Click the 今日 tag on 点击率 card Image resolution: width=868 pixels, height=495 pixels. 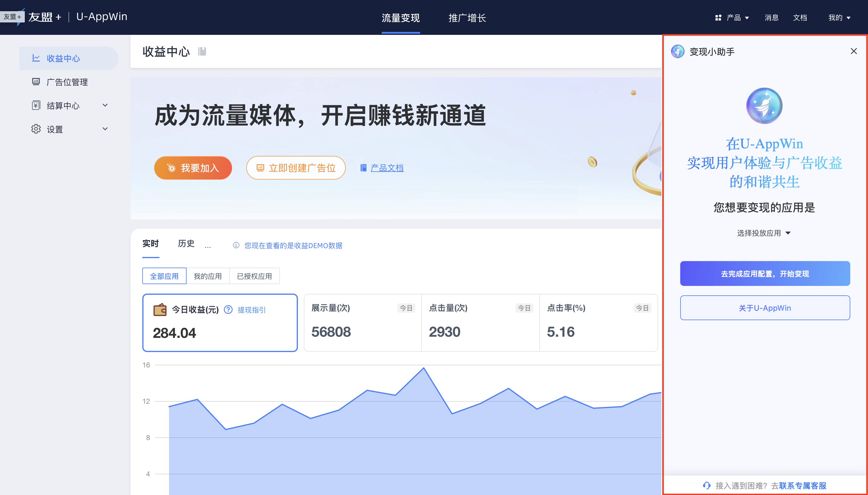[642, 308]
